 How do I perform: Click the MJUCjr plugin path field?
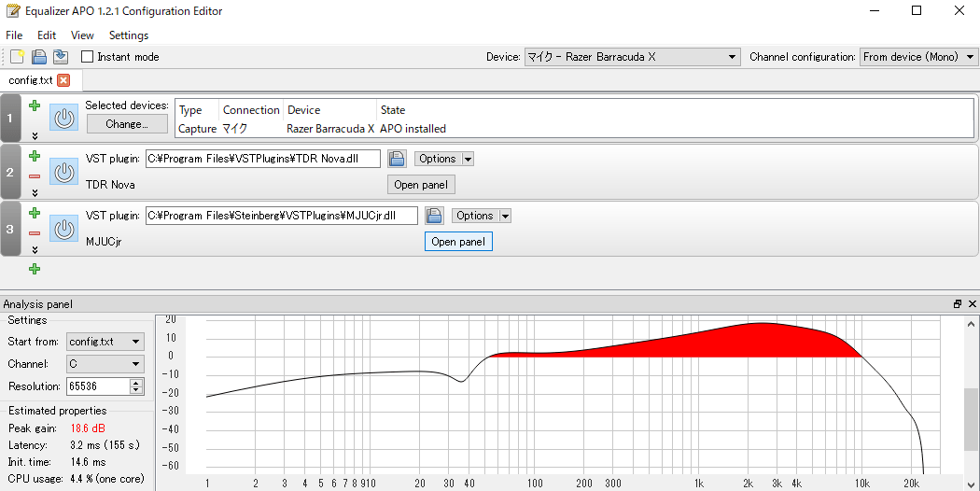(x=282, y=216)
